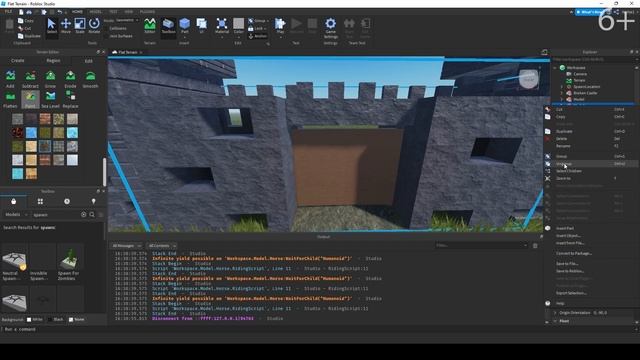Choose the Rotate tool
This screenshot has height=360, width=640.
tap(94, 26)
